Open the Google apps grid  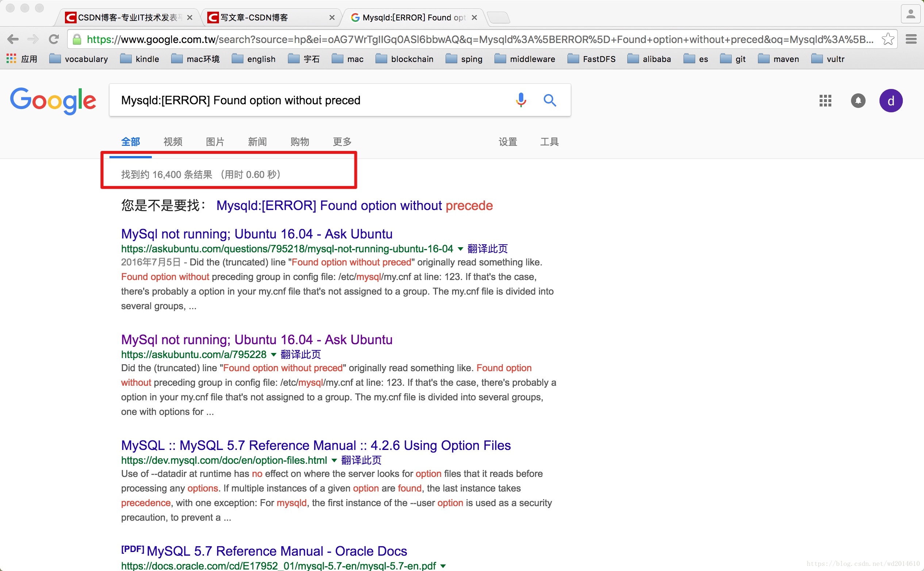[x=825, y=101]
